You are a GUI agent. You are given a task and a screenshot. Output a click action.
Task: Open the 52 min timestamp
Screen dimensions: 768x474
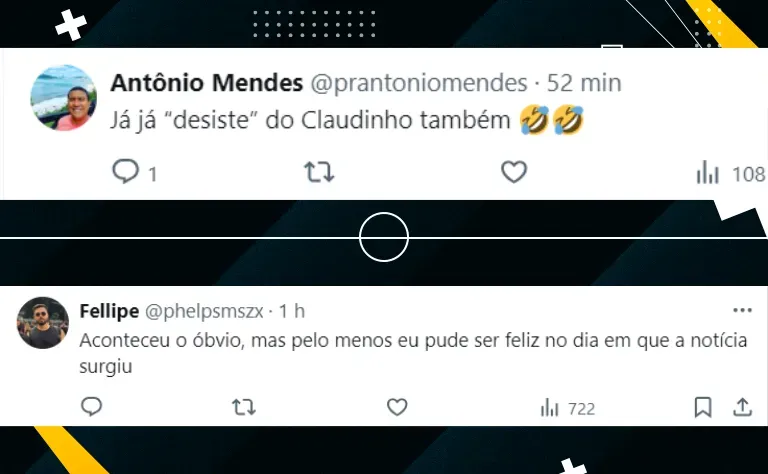(x=584, y=83)
